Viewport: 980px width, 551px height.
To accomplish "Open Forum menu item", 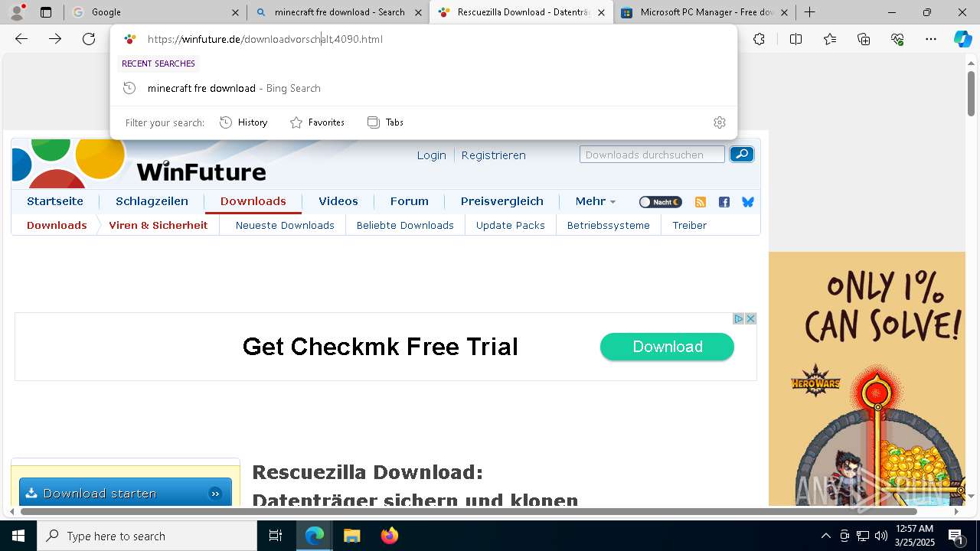I will pos(409,201).
